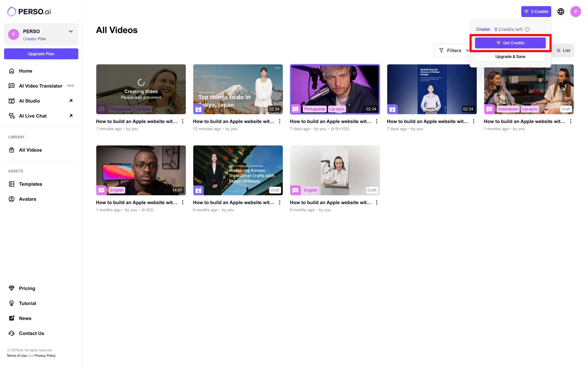Open the Filters dropdown

[x=454, y=51]
